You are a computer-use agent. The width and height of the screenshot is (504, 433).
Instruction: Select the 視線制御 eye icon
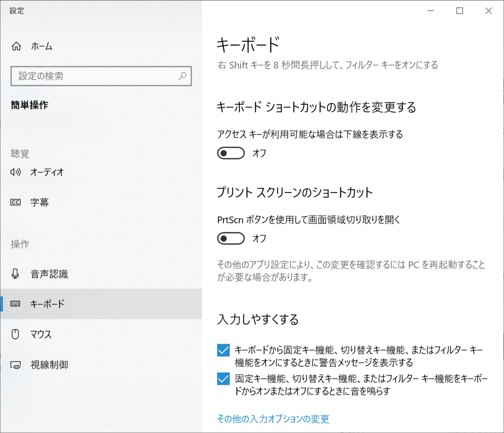15,365
